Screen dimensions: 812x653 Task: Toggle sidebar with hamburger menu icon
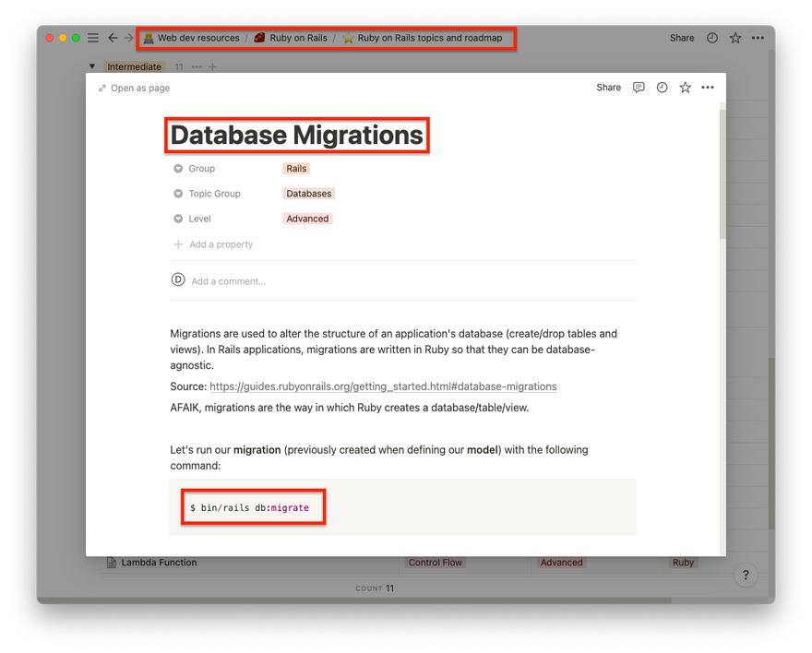[x=92, y=38]
